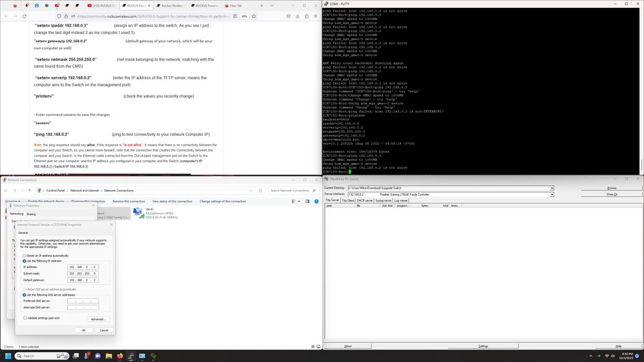Click the Browse button in Tftpd64
The image size is (644, 362).
click(x=611, y=187)
